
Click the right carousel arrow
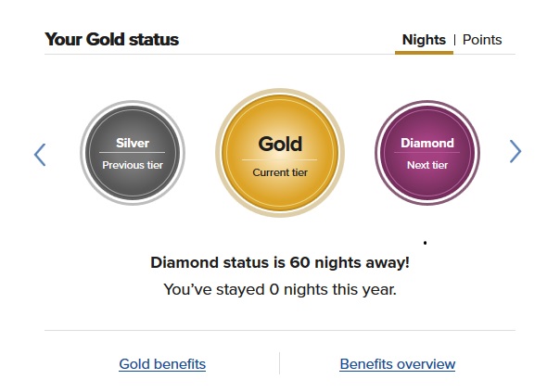515,152
